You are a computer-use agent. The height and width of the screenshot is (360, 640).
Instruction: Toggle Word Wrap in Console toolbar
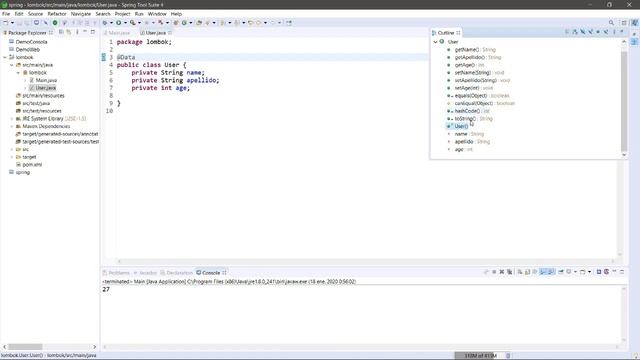pos(535,272)
